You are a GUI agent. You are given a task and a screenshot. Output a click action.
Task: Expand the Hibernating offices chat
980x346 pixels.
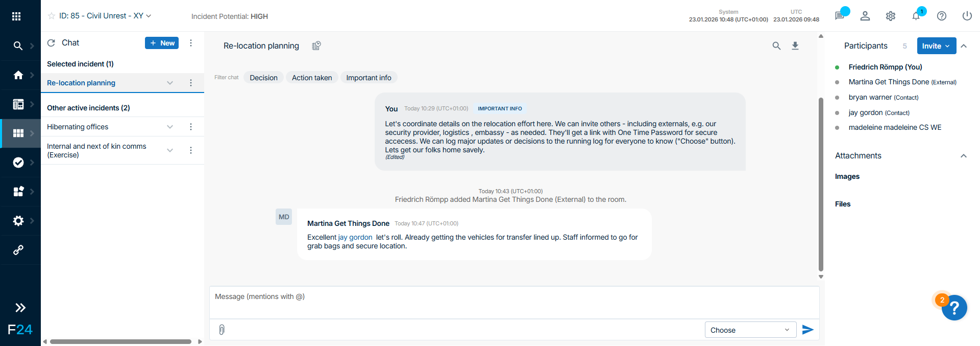coord(170,127)
